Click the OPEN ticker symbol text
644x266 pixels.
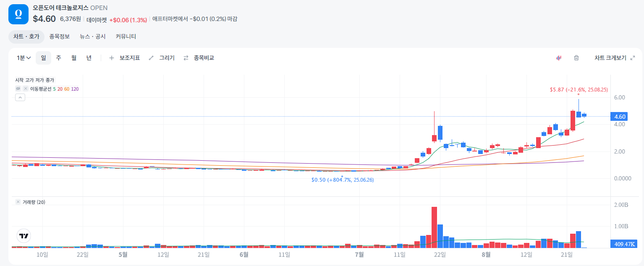(99, 8)
